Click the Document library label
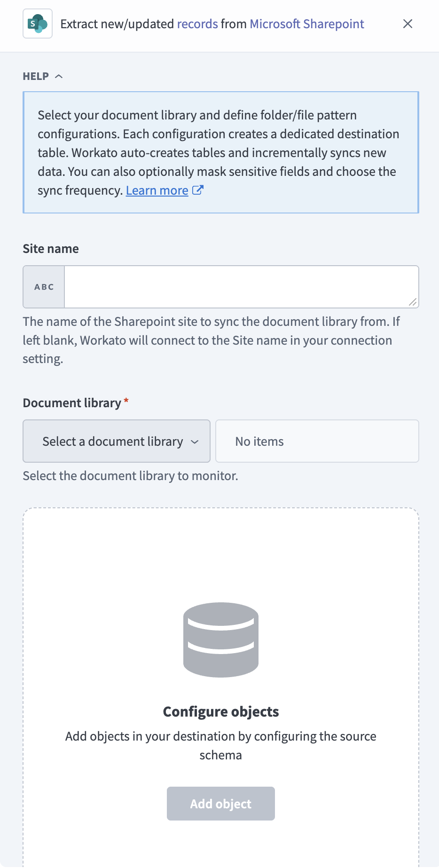 [x=72, y=403]
